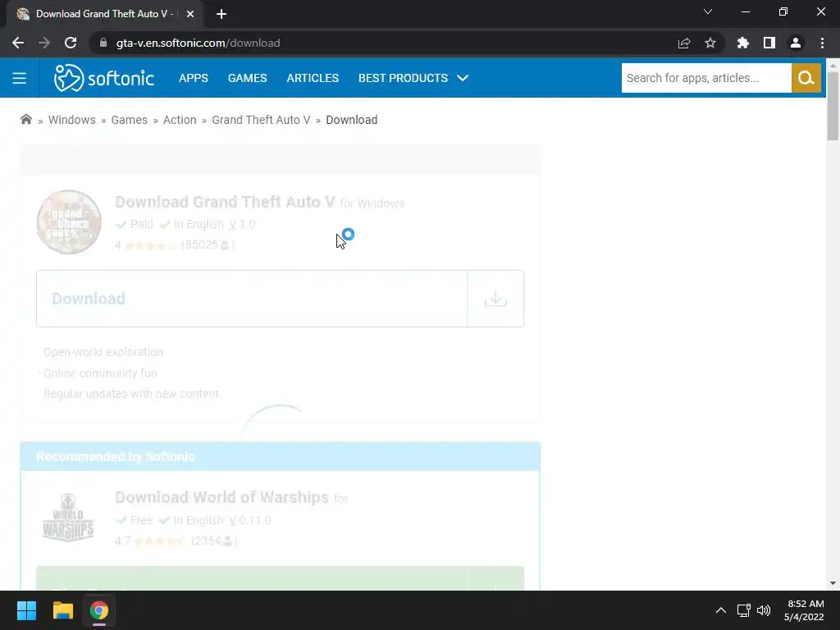Go forward in browser history

tap(44, 43)
